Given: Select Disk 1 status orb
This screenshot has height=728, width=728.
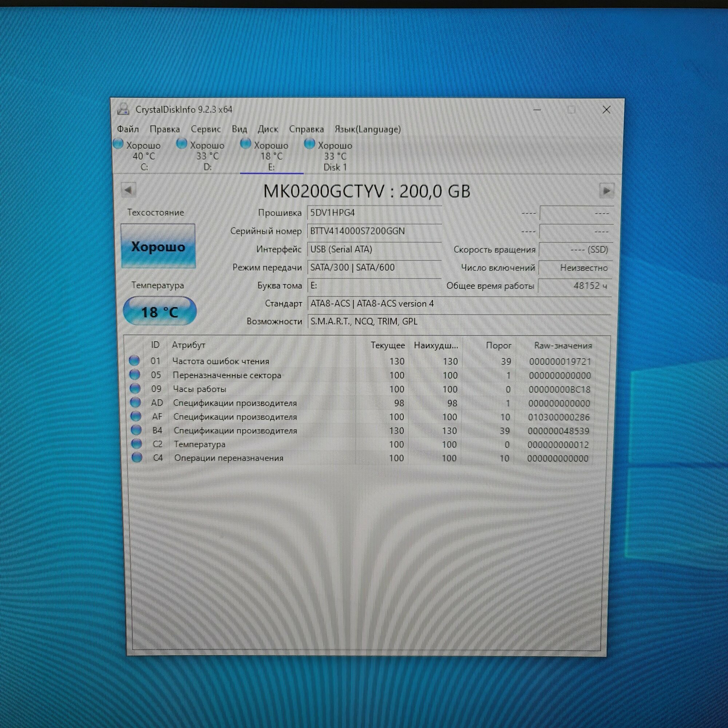Looking at the screenshot, I should (310, 144).
